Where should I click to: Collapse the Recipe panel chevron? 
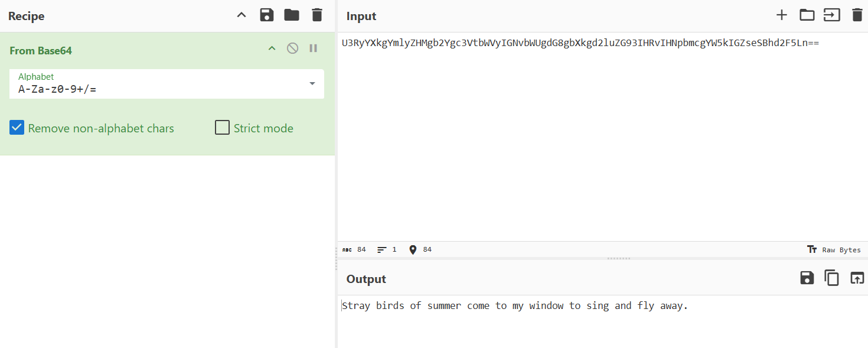[x=242, y=15]
